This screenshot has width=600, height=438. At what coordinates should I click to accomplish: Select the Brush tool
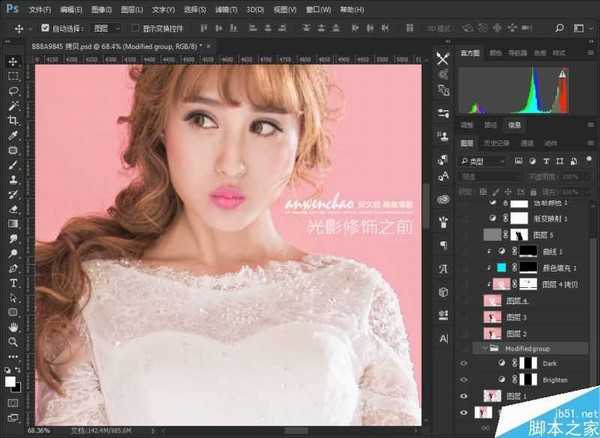tap(13, 165)
